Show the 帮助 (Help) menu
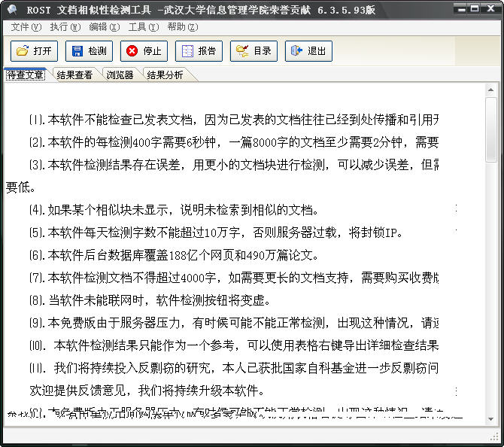Screen dimensions: 504x447 182,26
